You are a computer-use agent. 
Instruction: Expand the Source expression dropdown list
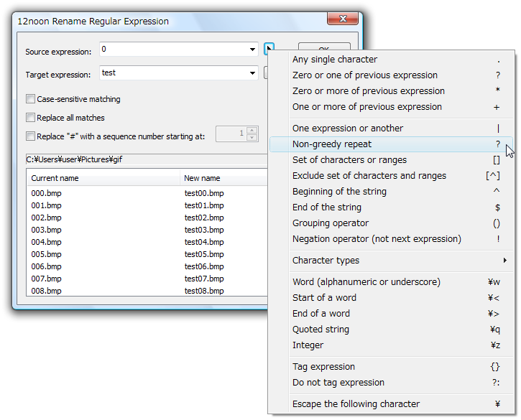[x=253, y=50]
